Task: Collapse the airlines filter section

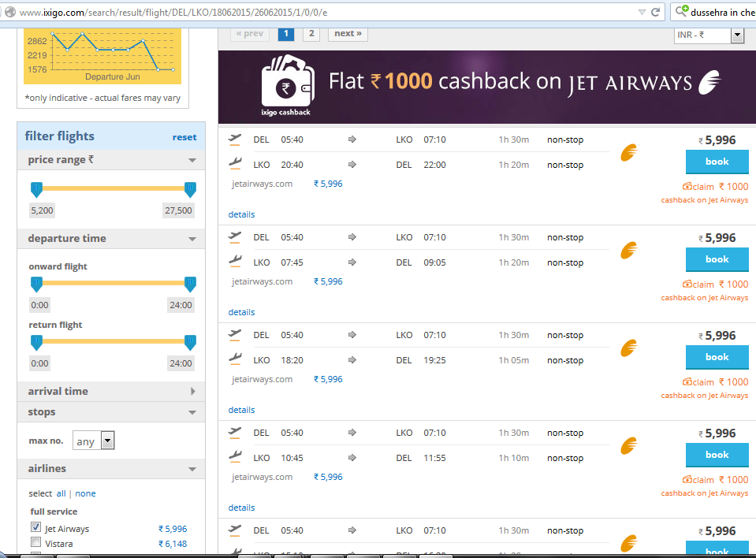Action: pyautogui.click(x=192, y=470)
